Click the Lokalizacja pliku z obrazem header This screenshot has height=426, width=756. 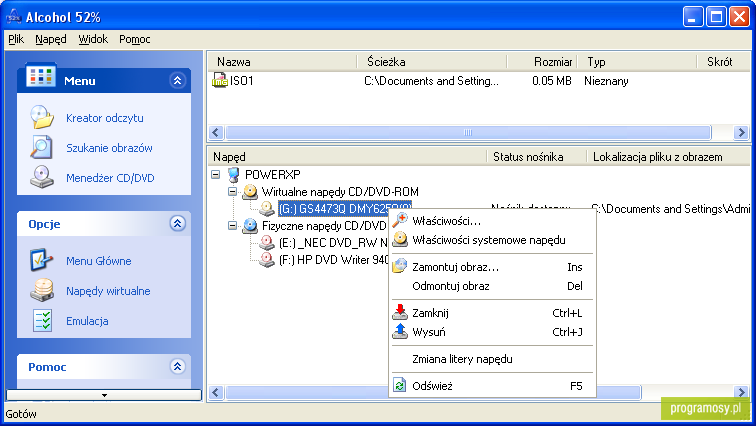click(668, 157)
